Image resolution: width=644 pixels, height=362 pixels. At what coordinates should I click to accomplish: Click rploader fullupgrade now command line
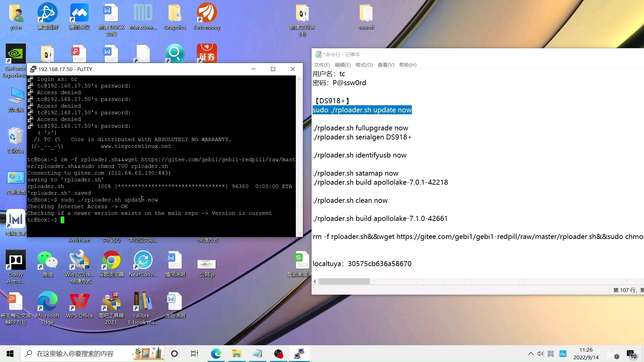pyautogui.click(x=361, y=128)
